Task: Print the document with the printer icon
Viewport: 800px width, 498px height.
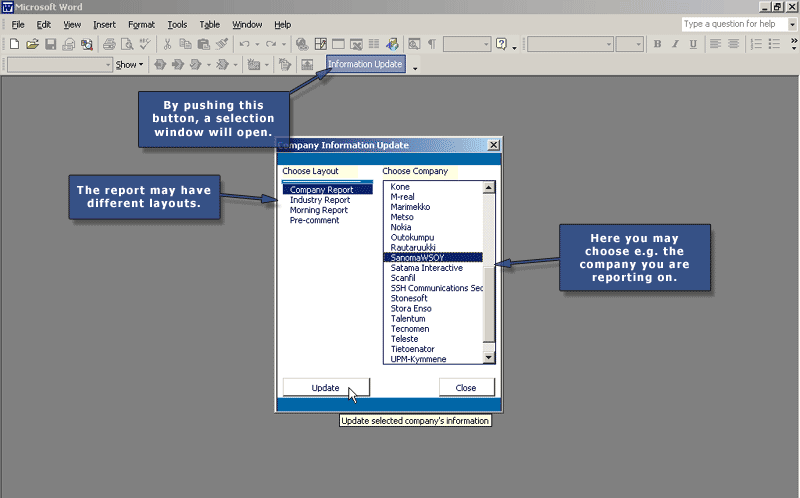Action: 109,44
